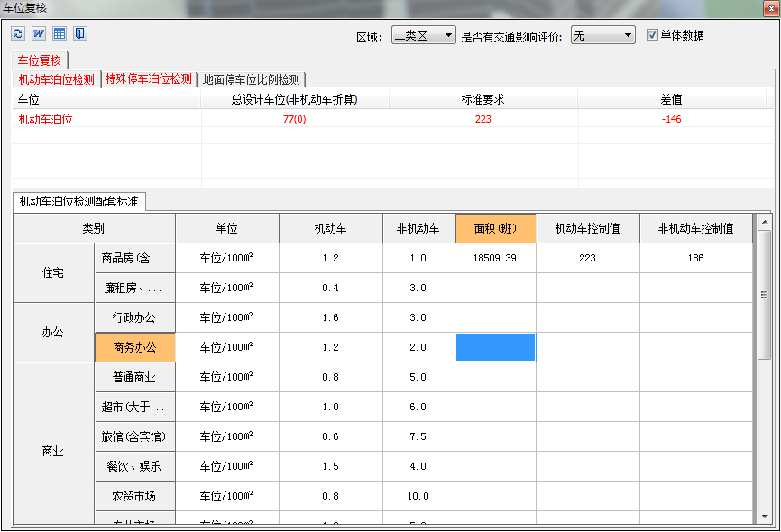
Task: Click the exit document icon on the toolbar
Action: pos(80,32)
